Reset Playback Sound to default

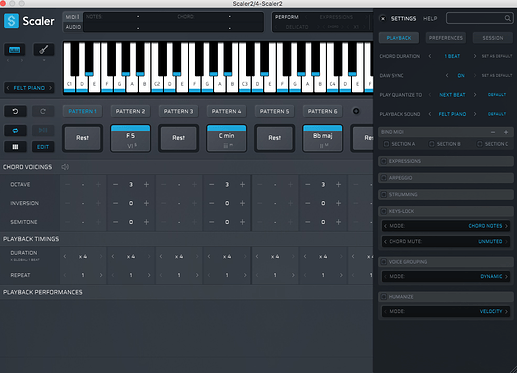pyautogui.click(x=497, y=114)
